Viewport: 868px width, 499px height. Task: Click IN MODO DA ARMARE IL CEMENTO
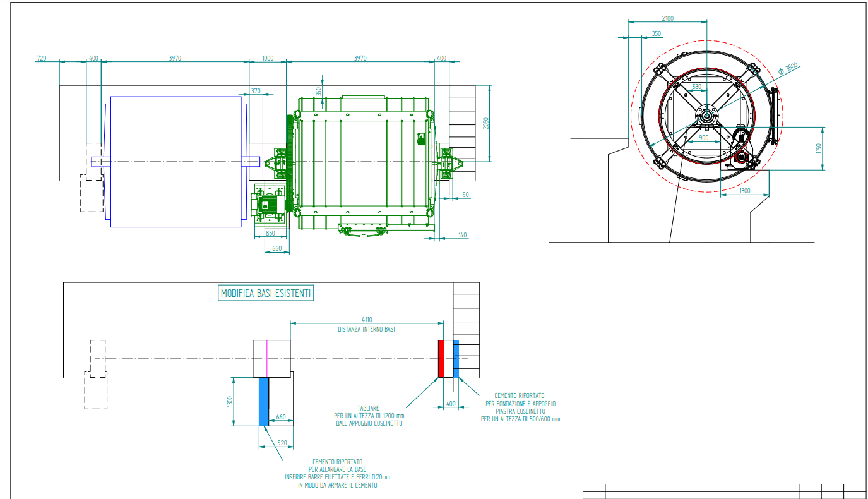(x=338, y=484)
